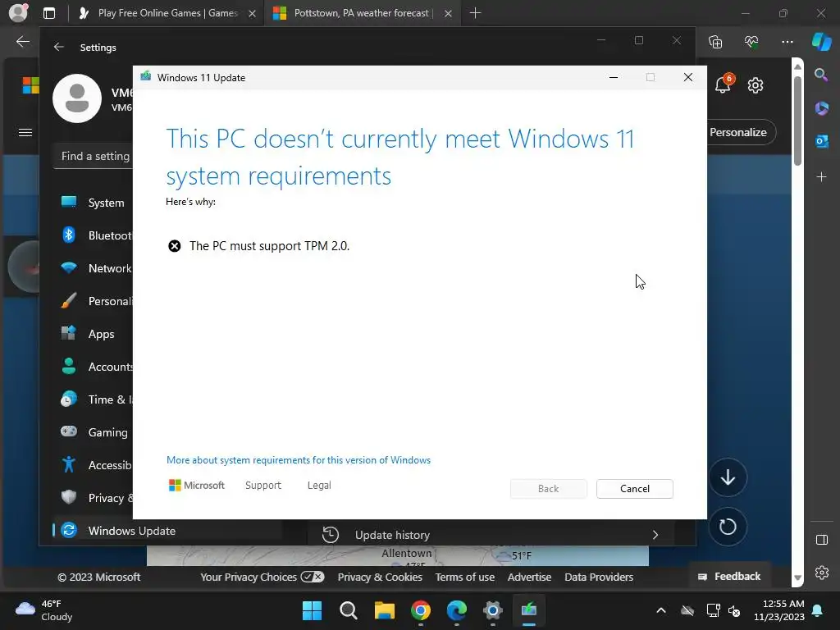Open a new Edge tab

pos(475,13)
